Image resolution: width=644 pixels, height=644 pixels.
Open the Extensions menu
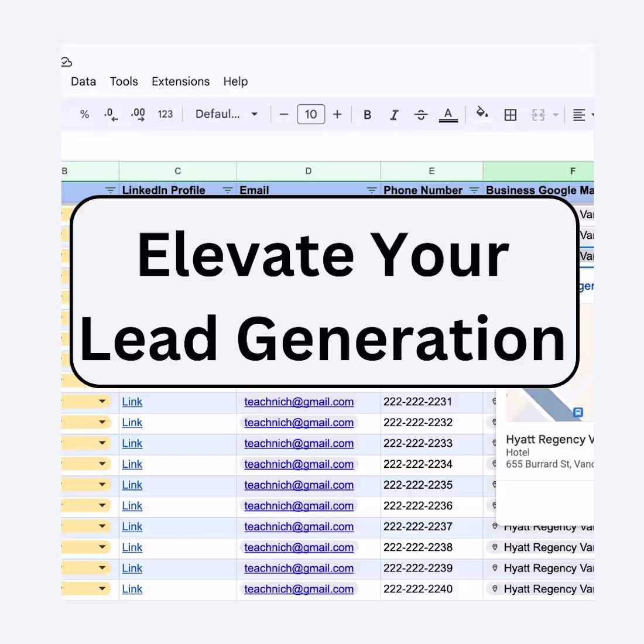(x=180, y=81)
